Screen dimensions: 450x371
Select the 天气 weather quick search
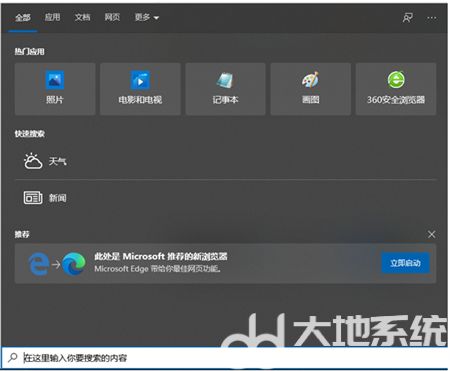(x=225, y=162)
